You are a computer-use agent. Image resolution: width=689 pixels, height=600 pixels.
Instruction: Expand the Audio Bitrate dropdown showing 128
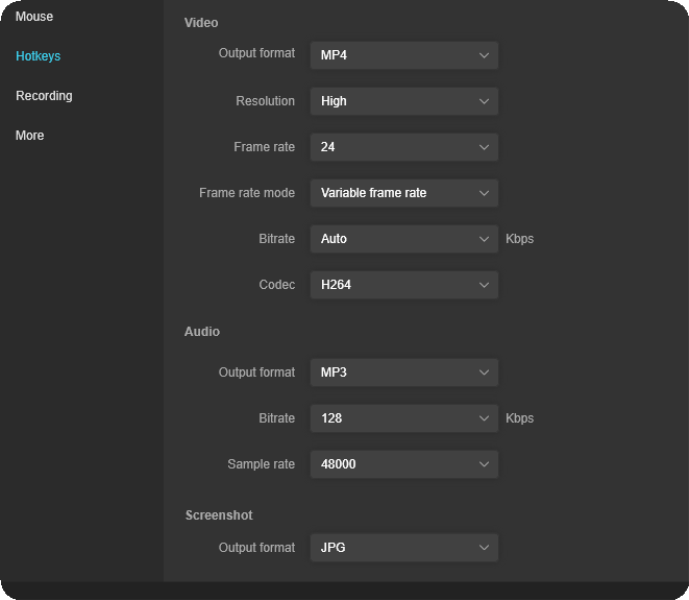(x=403, y=418)
